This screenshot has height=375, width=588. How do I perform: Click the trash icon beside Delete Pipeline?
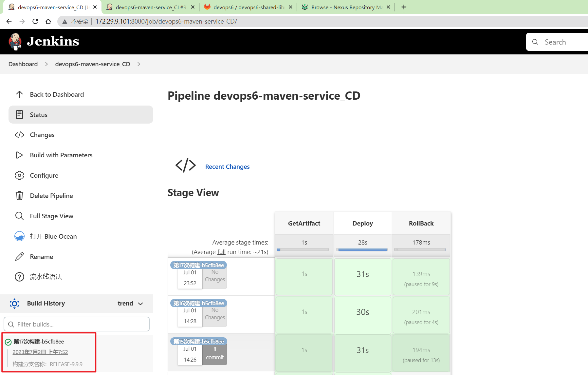(19, 196)
